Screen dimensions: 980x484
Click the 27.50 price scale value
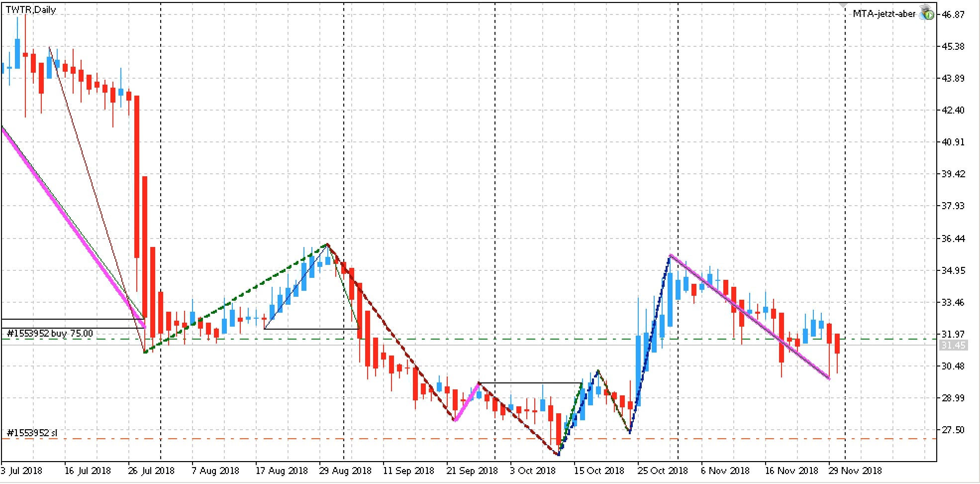(953, 430)
